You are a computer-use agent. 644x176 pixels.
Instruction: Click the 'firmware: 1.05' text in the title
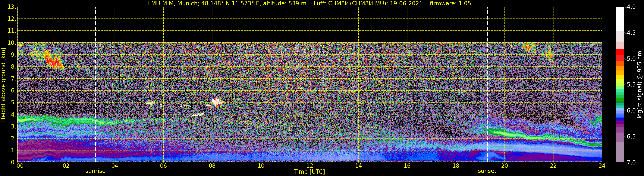[x=450, y=3]
